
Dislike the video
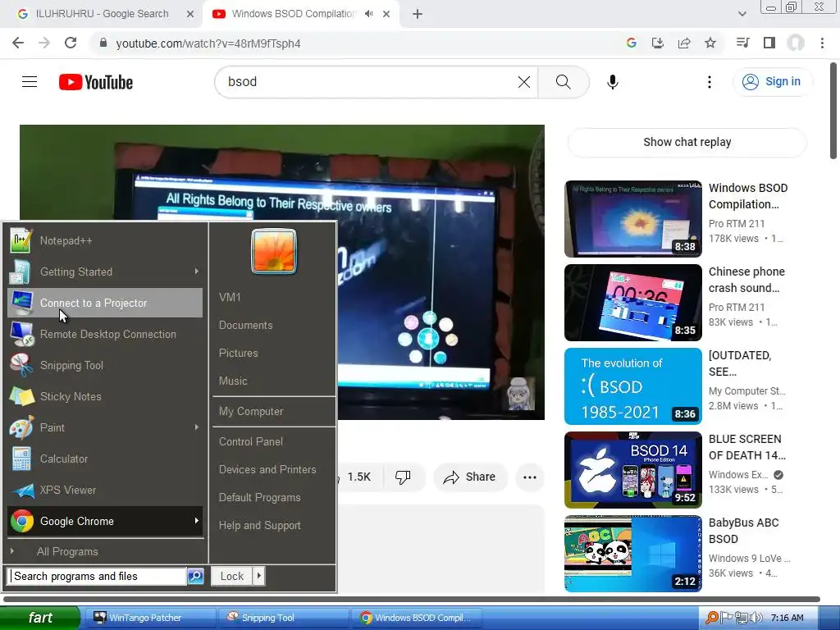(x=403, y=477)
